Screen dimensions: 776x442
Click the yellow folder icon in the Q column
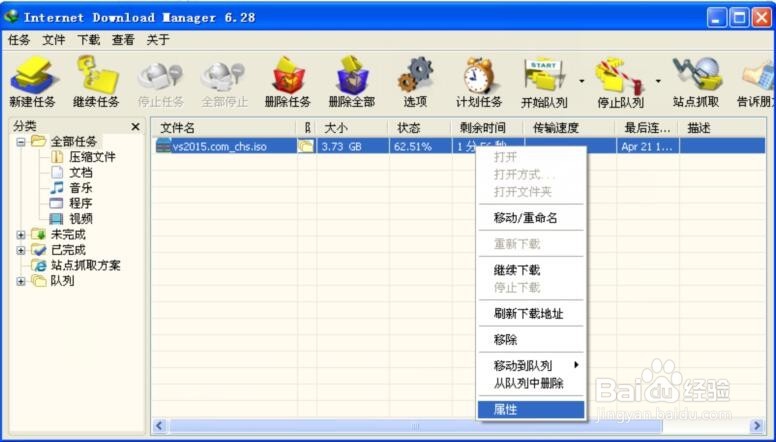(306, 146)
